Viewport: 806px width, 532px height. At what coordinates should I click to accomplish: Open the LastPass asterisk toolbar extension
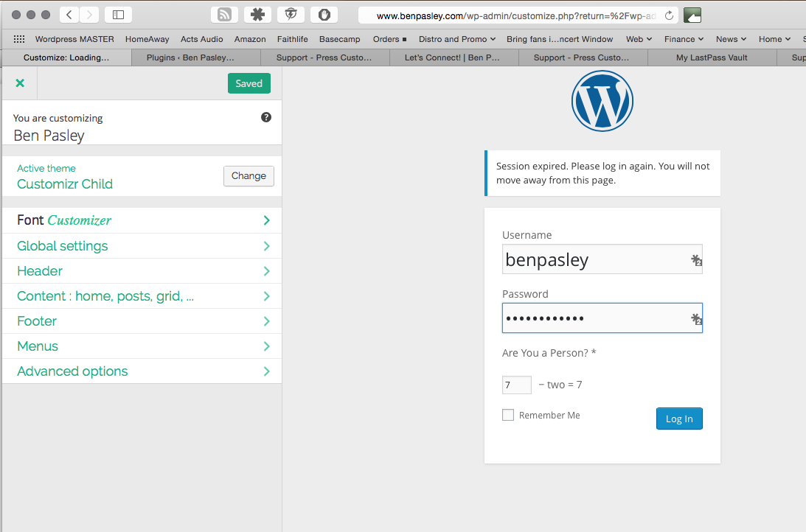click(257, 15)
